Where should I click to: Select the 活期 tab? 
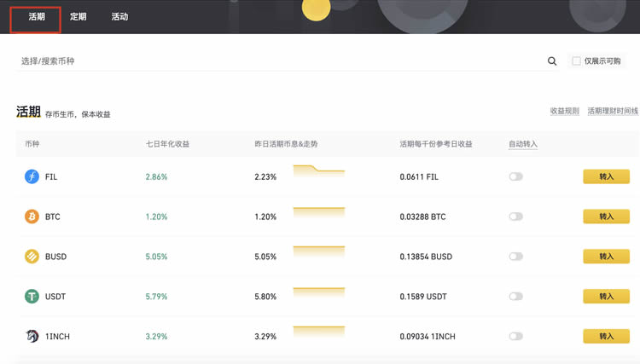[37, 17]
